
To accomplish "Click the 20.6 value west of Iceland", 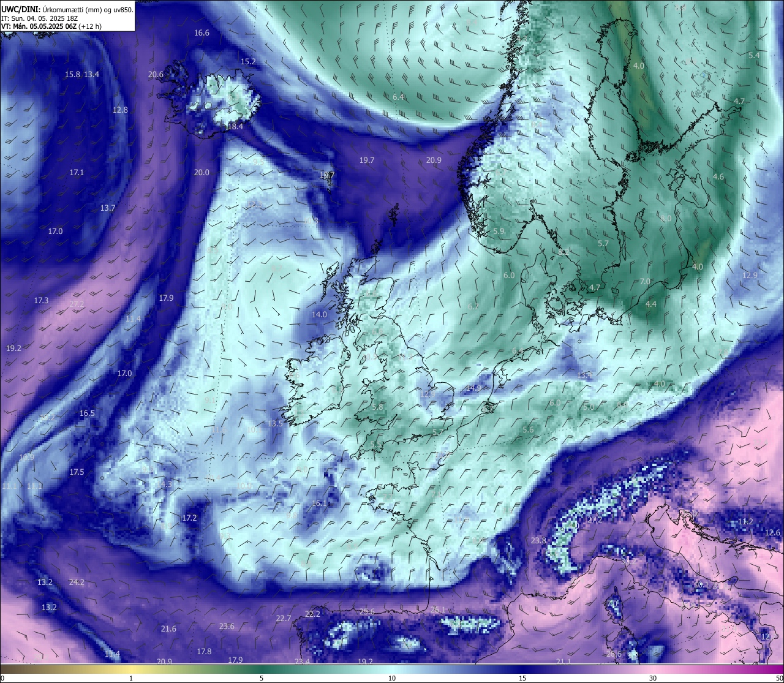I will [156, 75].
